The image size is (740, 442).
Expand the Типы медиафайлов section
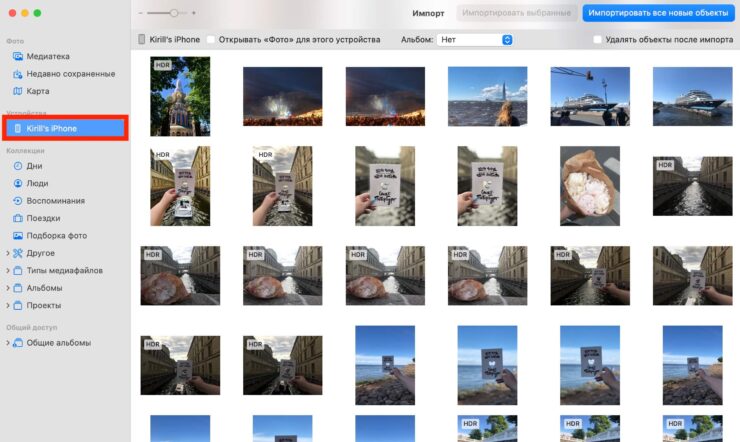[8, 270]
